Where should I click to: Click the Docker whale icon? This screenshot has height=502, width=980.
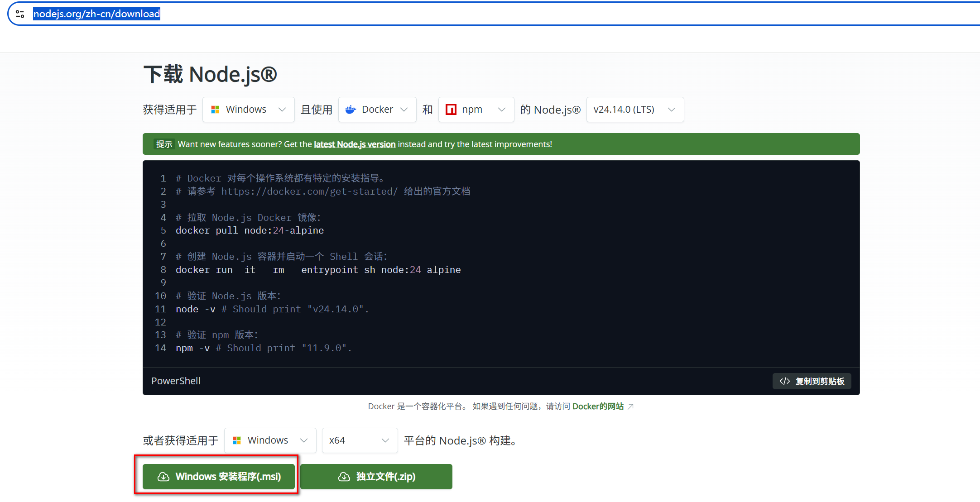coord(351,110)
